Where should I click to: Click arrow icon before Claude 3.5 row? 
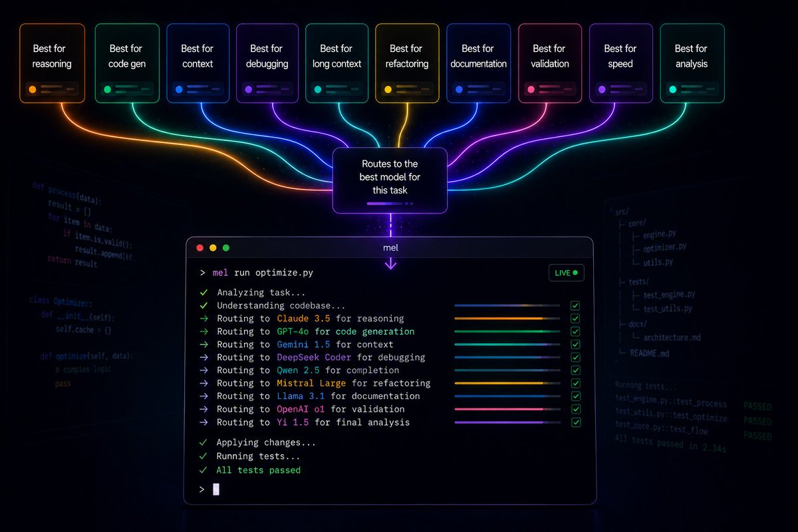203,319
